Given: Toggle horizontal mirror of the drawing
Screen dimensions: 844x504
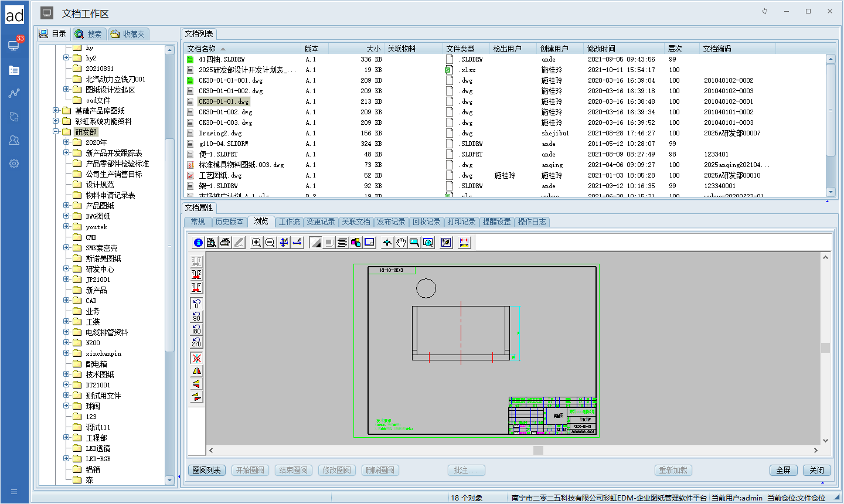Looking at the screenshot, I should [x=196, y=371].
